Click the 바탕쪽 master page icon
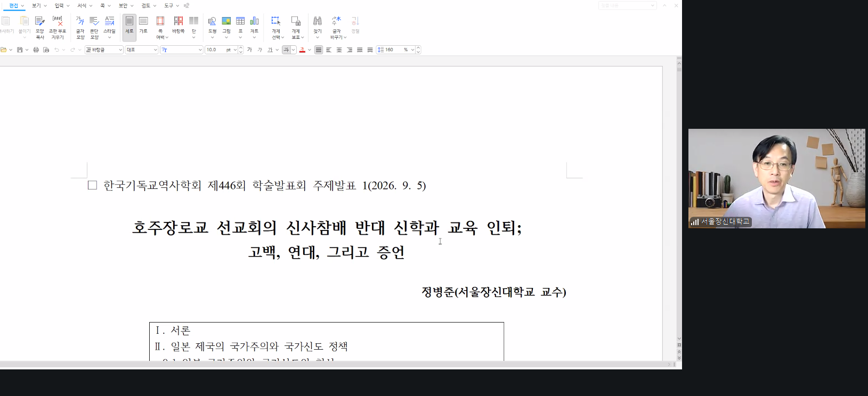 pos(179,24)
